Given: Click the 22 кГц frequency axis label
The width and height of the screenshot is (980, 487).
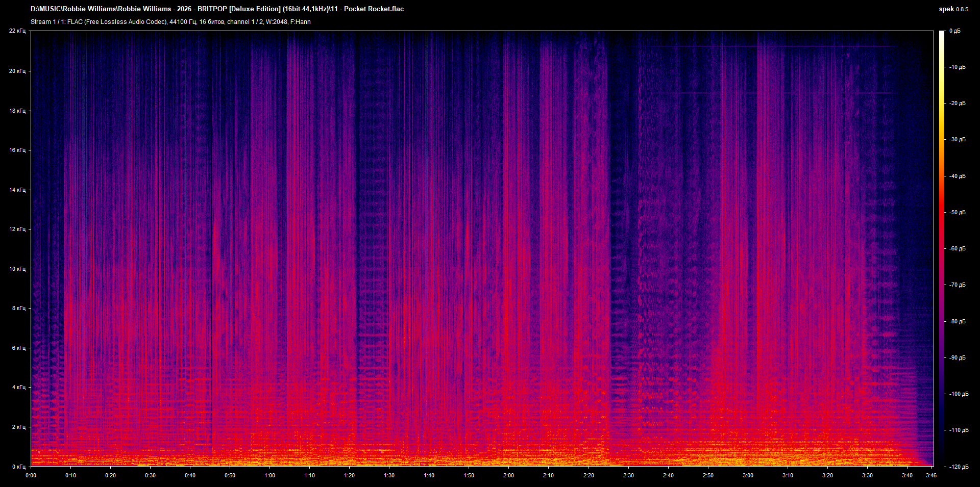Looking at the screenshot, I should tap(17, 31).
